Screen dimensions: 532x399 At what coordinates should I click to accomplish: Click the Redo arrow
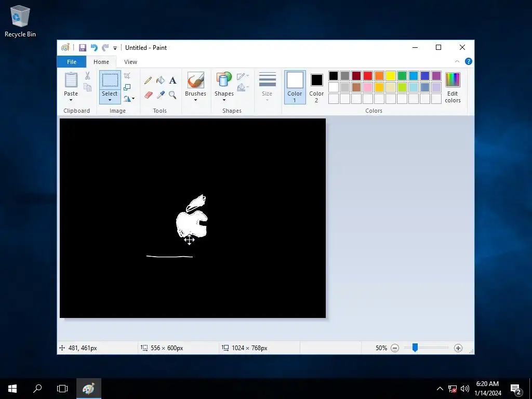click(105, 48)
